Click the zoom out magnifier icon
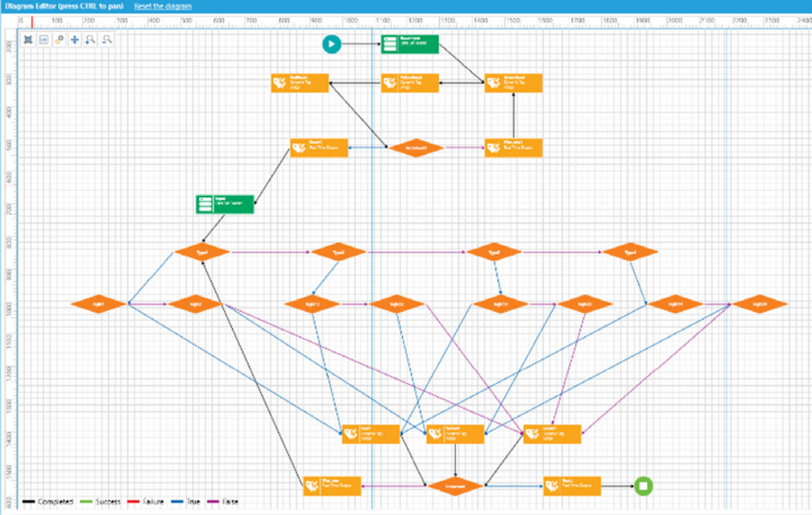Image resolution: width=812 pixels, height=515 pixels. click(x=107, y=40)
